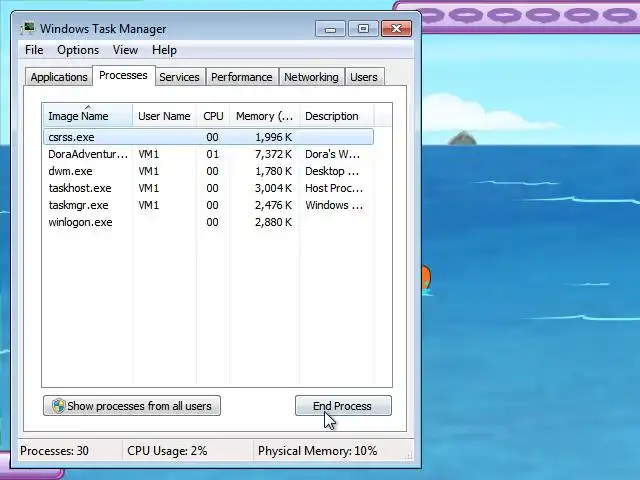Click the 3,004 K memory value
This screenshot has width=640, height=480.
(273, 188)
